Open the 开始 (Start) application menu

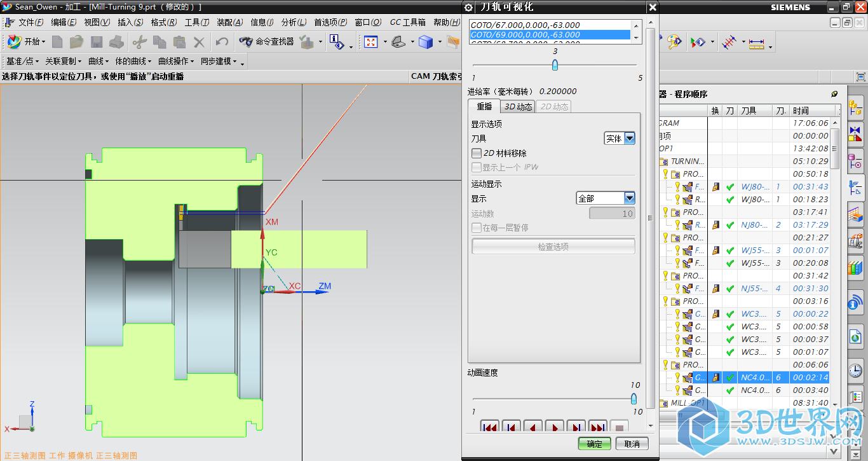[27, 42]
